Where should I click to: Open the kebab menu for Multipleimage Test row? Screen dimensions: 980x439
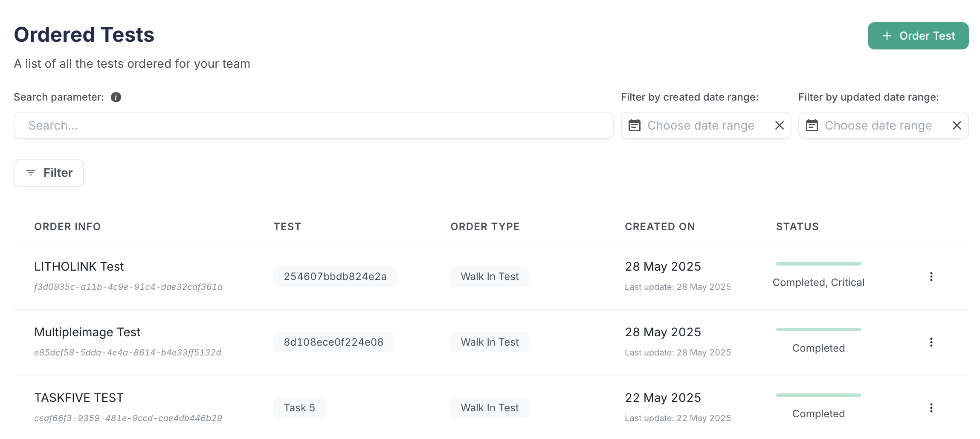click(931, 342)
